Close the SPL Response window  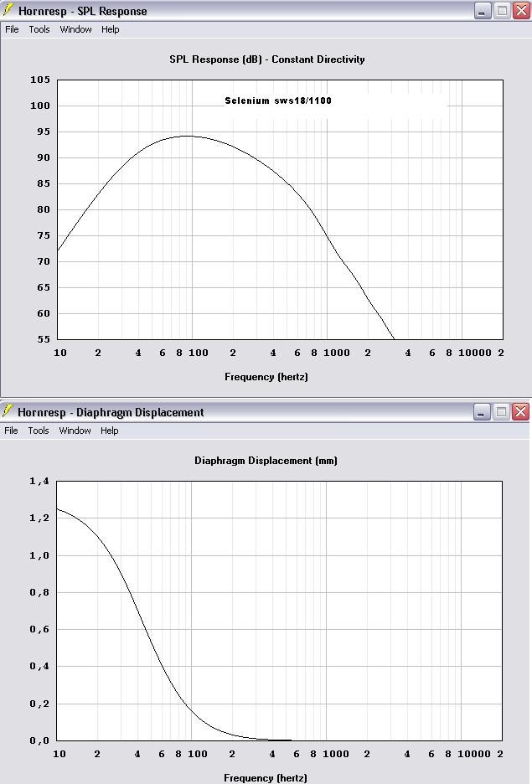tap(520, 11)
